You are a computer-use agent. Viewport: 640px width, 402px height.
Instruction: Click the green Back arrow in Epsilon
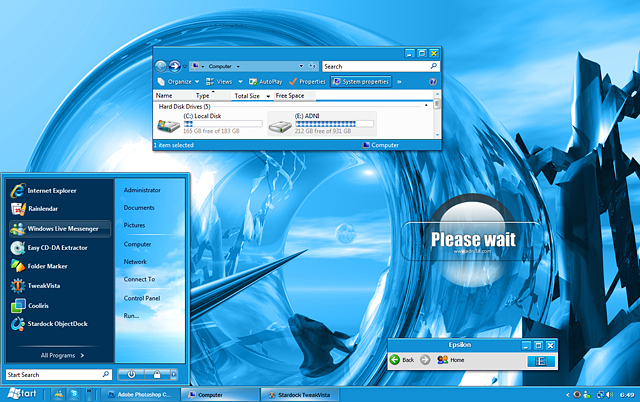coord(395,360)
